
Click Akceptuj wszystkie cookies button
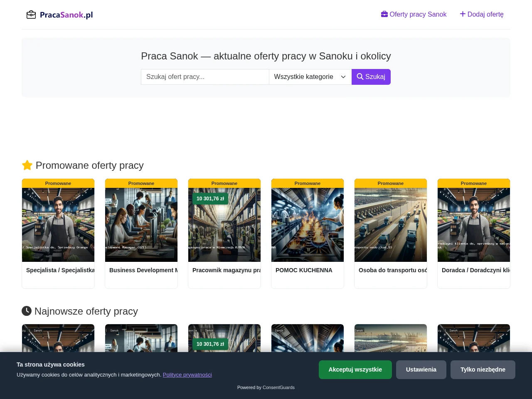coord(355,369)
